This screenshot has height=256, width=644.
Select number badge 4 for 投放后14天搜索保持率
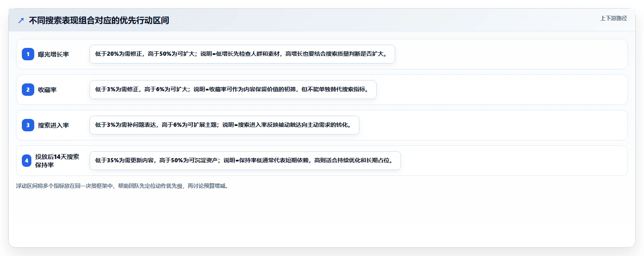pos(27,161)
